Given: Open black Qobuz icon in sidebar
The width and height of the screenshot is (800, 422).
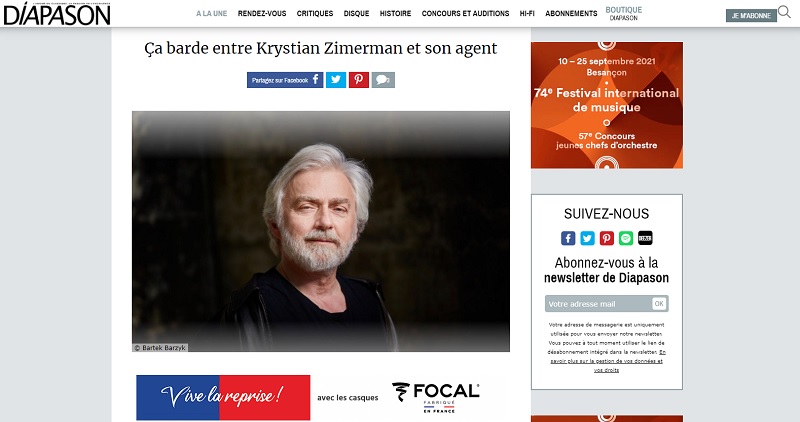Looking at the screenshot, I should coord(645,238).
